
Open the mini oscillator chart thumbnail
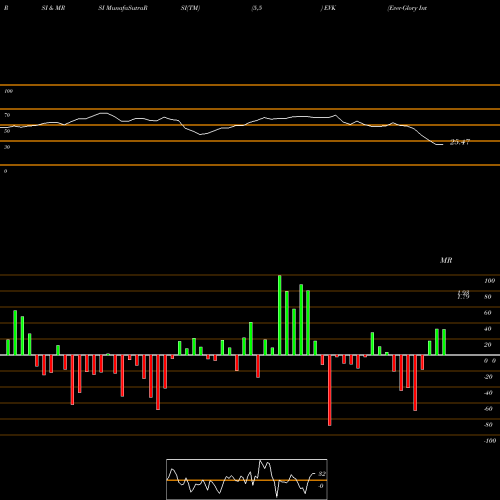(247, 479)
